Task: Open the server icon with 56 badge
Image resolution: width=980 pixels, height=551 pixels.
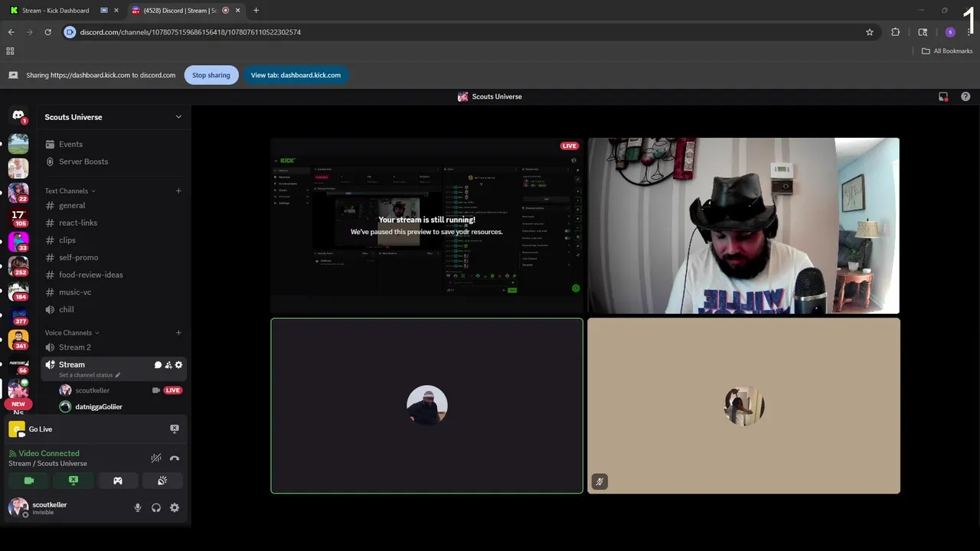Action: [x=18, y=365]
